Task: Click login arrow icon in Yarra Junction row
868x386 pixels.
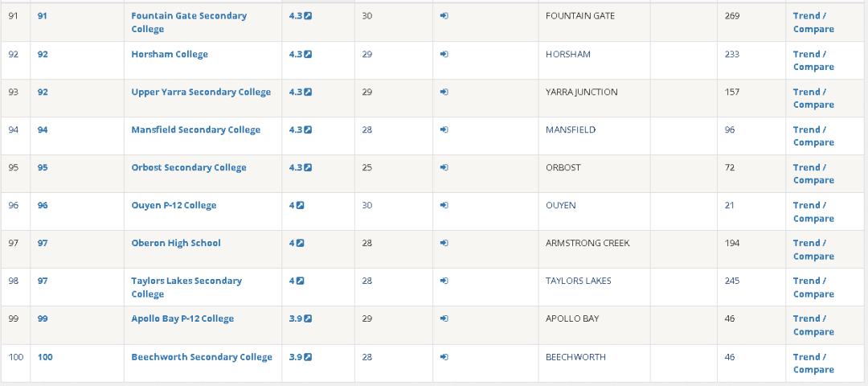Action: pos(444,92)
